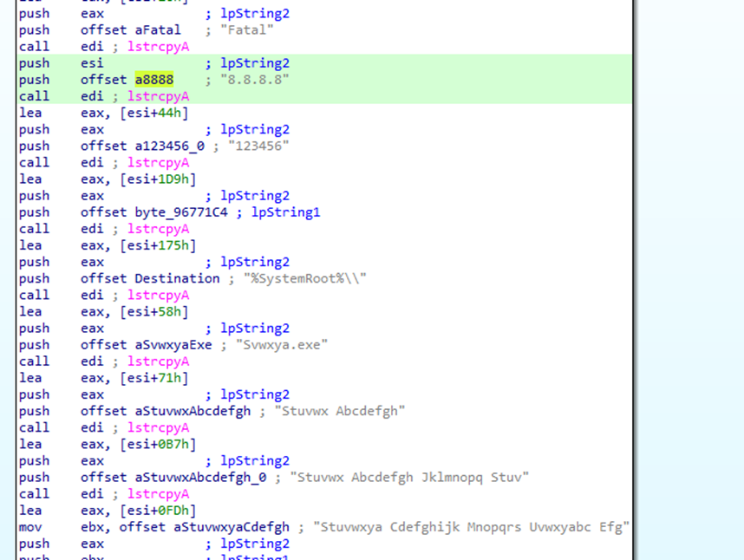Click the "123456" string comment
Image resolution: width=744 pixels, height=560 pixels.
point(258,146)
